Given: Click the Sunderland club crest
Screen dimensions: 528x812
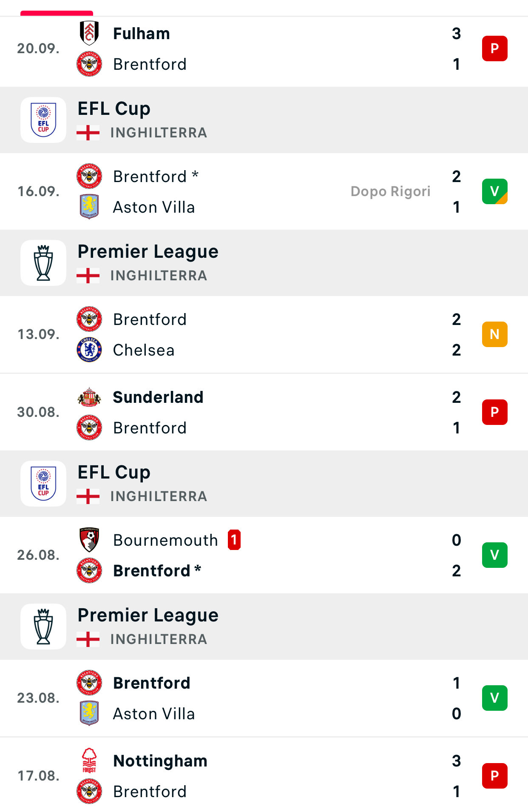Looking at the screenshot, I should coord(89,397).
